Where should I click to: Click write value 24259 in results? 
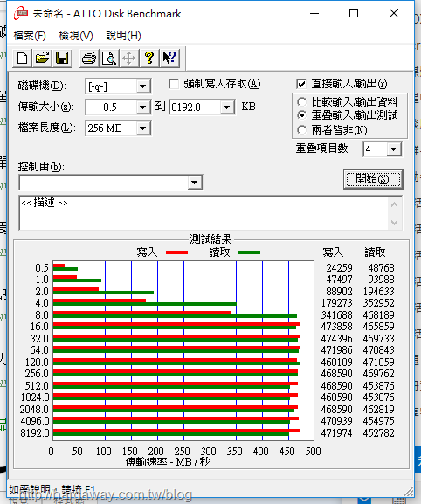339,268
